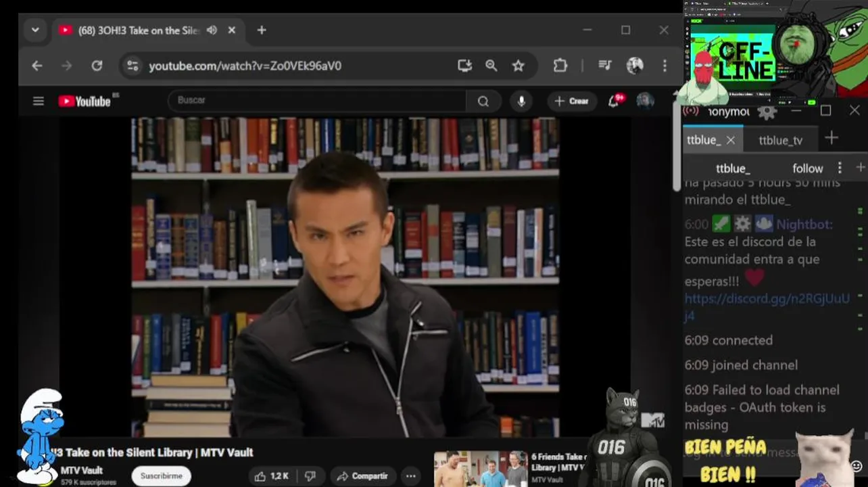The image size is (868, 487).
Task: Click '6:09 joined channel' chat line
Action: tap(741, 365)
